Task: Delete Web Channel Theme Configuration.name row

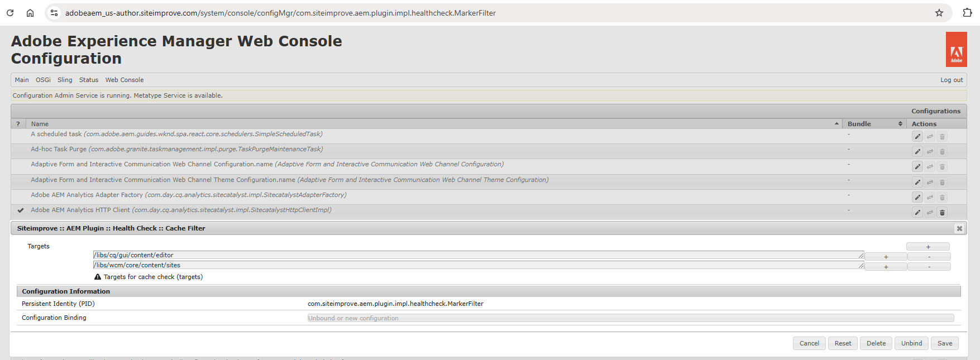Action: [942, 183]
